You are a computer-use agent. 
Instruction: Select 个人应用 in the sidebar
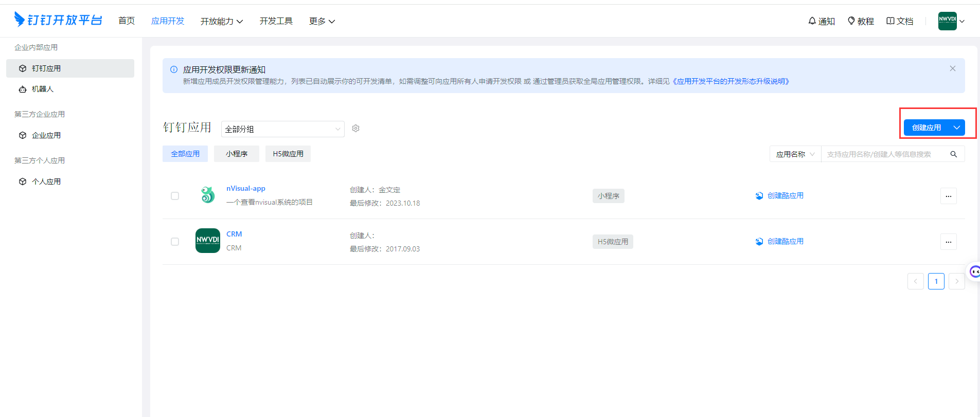[x=46, y=182]
